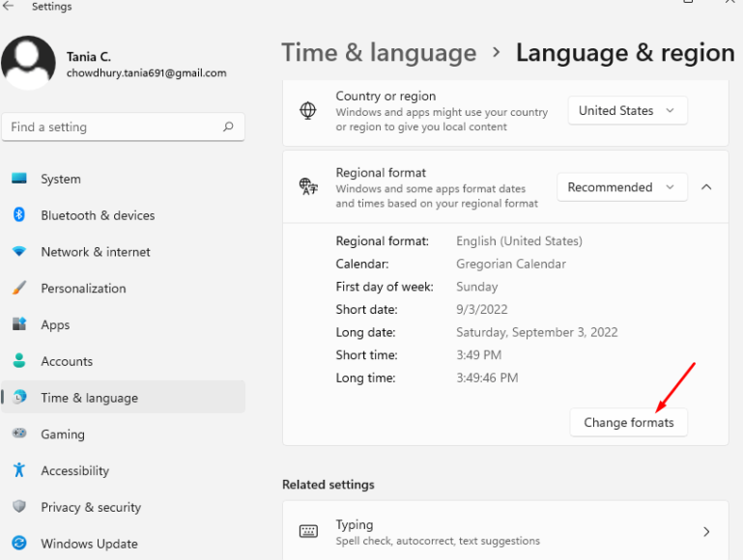
Task: Click the Windows Update sync icon
Action: click(x=19, y=543)
